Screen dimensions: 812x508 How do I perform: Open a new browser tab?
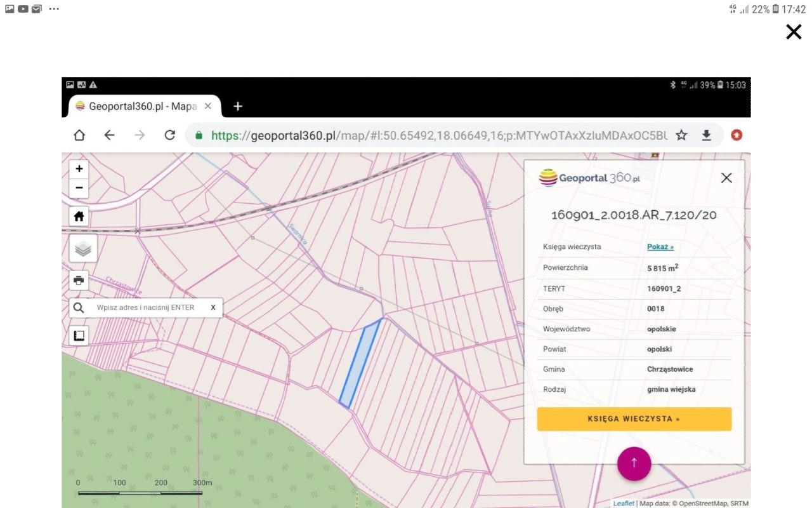tap(238, 107)
